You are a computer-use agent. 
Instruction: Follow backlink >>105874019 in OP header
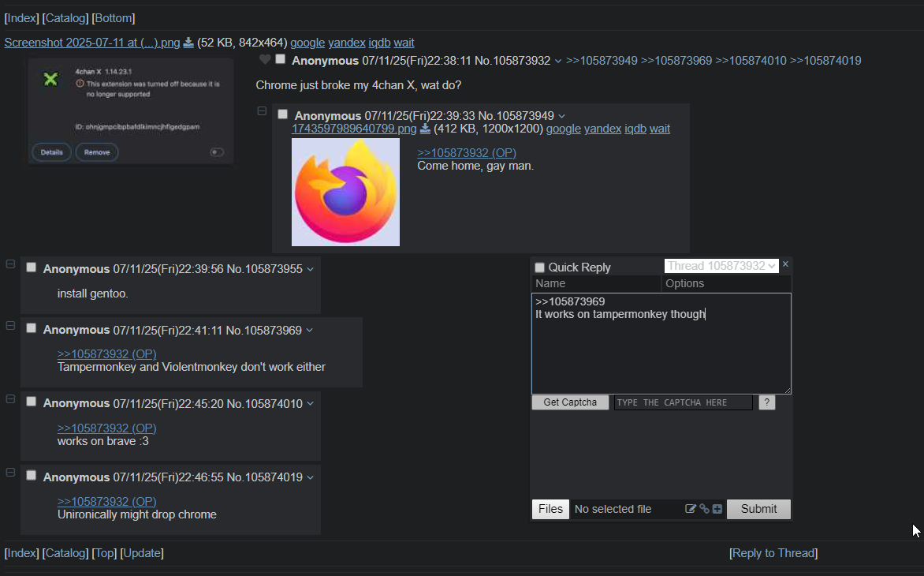click(x=825, y=61)
